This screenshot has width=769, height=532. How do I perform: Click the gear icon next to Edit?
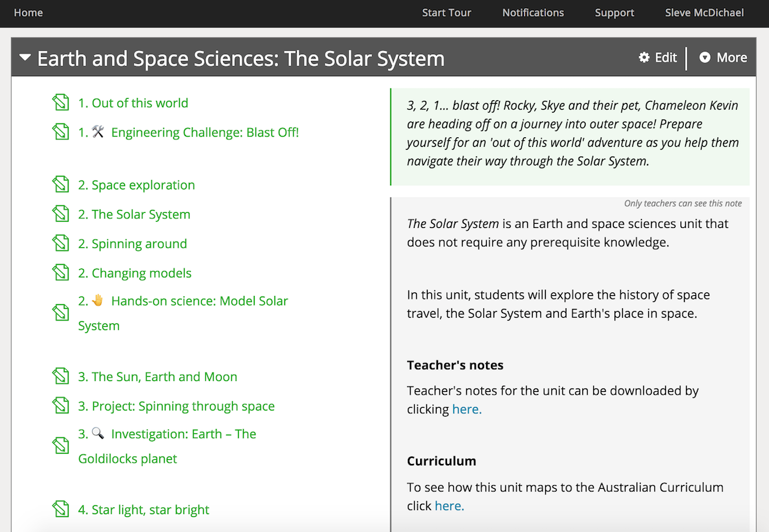(644, 58)
